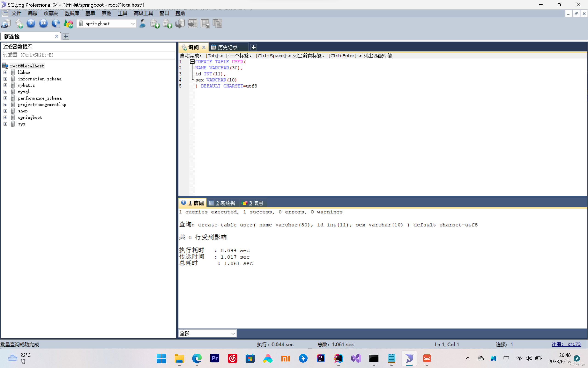588x368 pixels.
Task: Click the execute query play icon
Action: [31, 24]
